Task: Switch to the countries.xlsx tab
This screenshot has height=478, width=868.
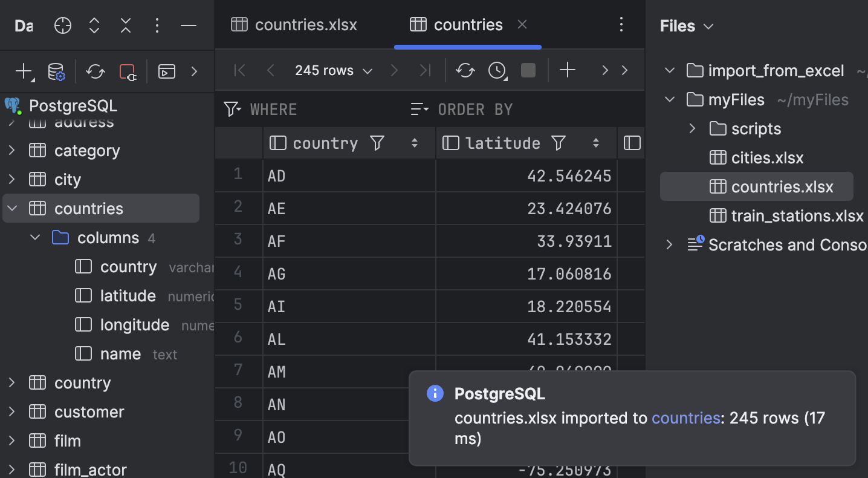Action: pos(305,24)
